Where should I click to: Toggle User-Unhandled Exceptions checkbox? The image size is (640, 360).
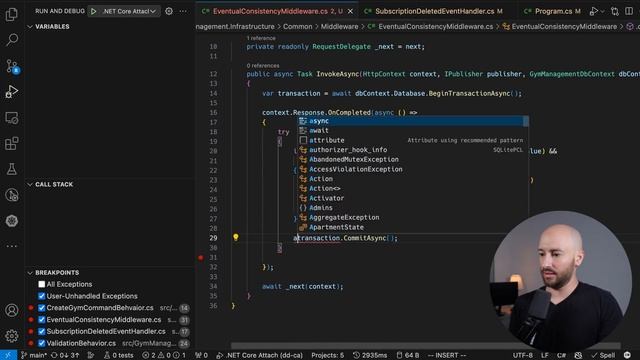coord(42,296)
